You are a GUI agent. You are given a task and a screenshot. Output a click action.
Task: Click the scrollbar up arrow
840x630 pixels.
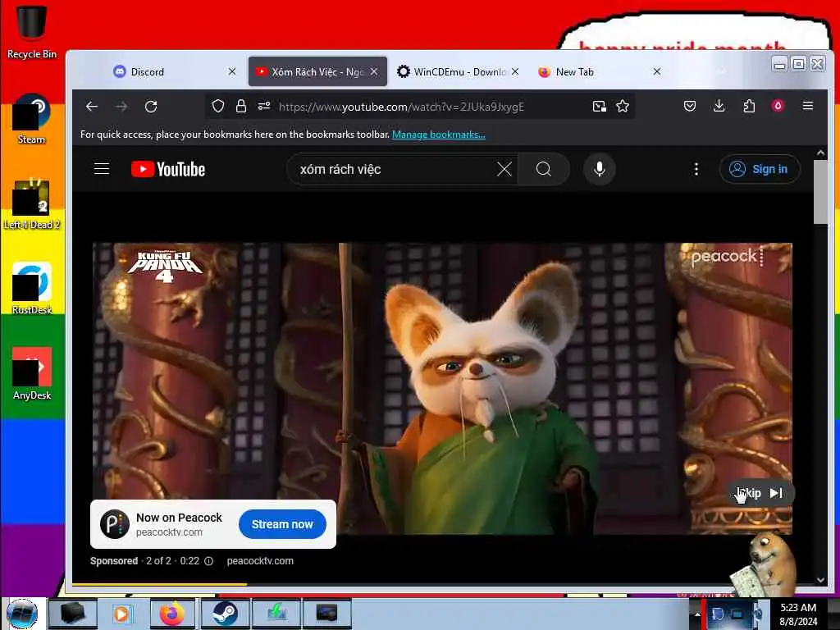pyautogui.click(x=820, y=153)
